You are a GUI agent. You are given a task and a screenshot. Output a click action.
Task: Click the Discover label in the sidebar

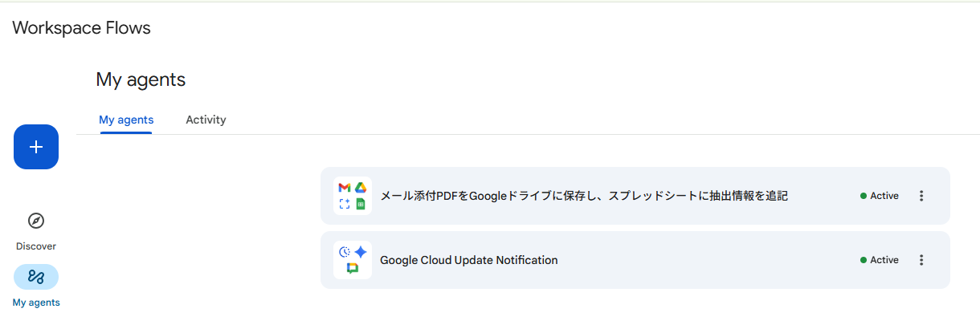click(x=36, y=246)
